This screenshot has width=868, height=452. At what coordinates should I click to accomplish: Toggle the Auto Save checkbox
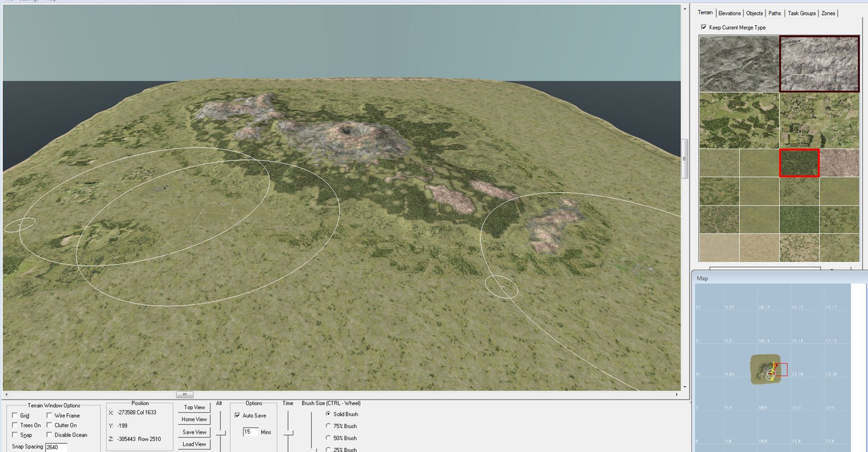click(237, 415)
